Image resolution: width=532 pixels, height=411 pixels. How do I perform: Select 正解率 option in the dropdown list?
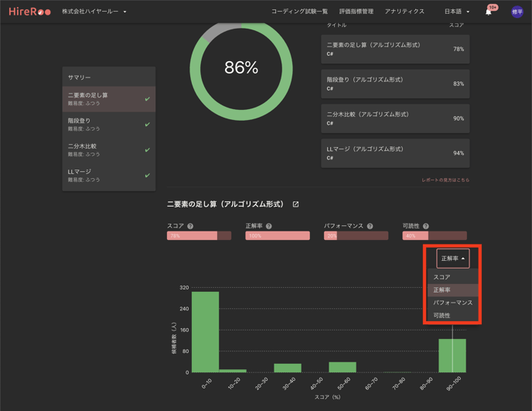pos(453,289)
